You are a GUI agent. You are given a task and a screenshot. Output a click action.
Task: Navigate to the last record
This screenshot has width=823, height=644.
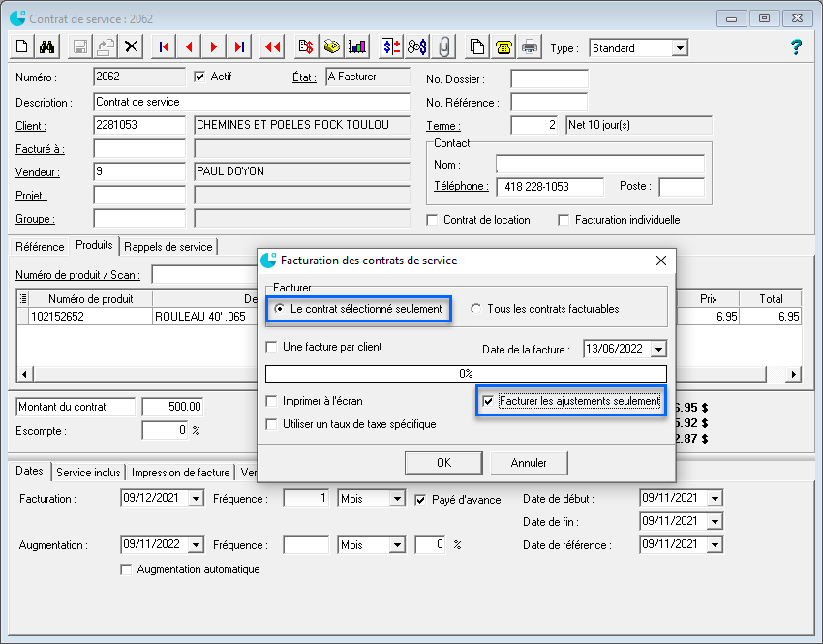(x=238, y=46)
